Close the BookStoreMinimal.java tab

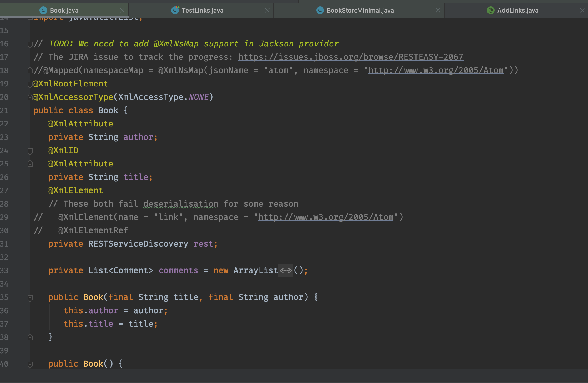pyautogui.click(x=438, y=10)
